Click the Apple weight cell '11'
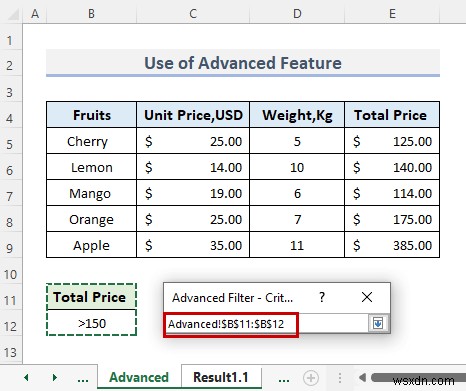The width and height of the screenshot is (466, 391). coord(297,245)
